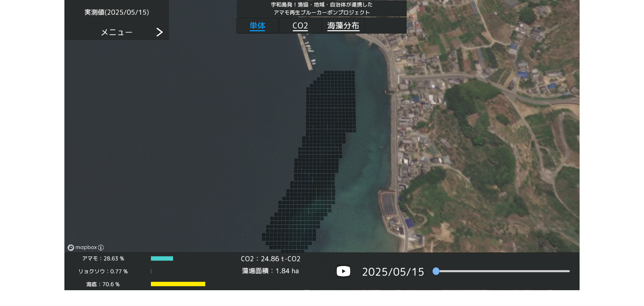Click the Mapbox info icon

101,248
